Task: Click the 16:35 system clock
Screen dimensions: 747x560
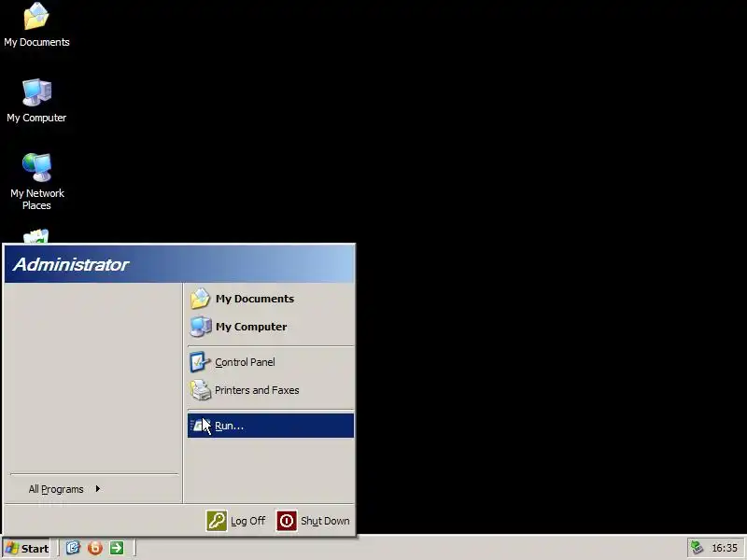Action: point(725,548)
